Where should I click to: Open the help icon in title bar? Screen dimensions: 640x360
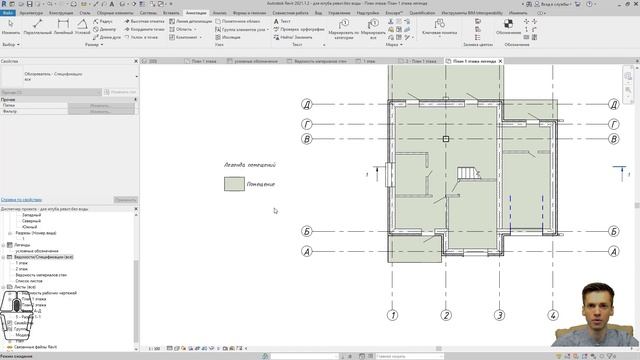point(589,4)
